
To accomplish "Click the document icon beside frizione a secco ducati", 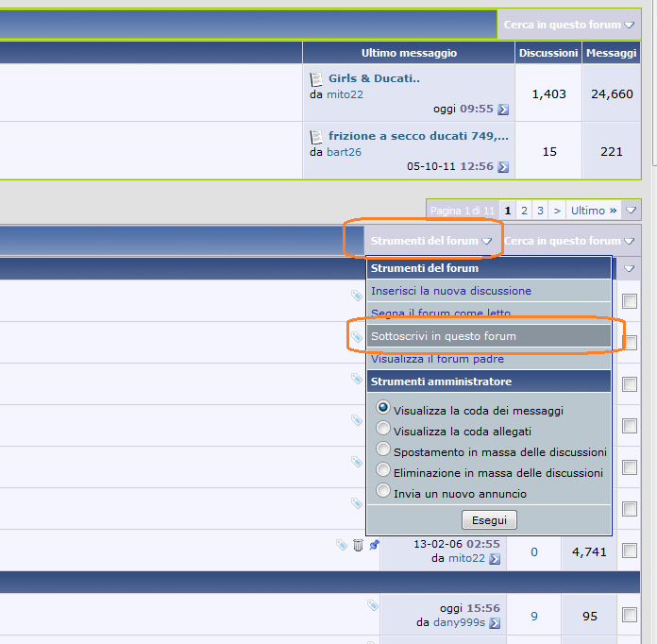I will tap(316, 136).
